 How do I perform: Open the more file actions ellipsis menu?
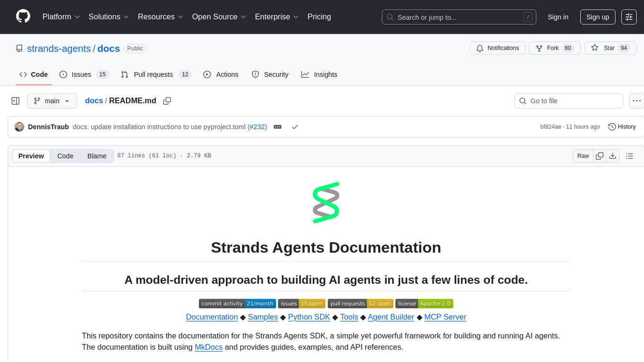[x=636, y=101]
